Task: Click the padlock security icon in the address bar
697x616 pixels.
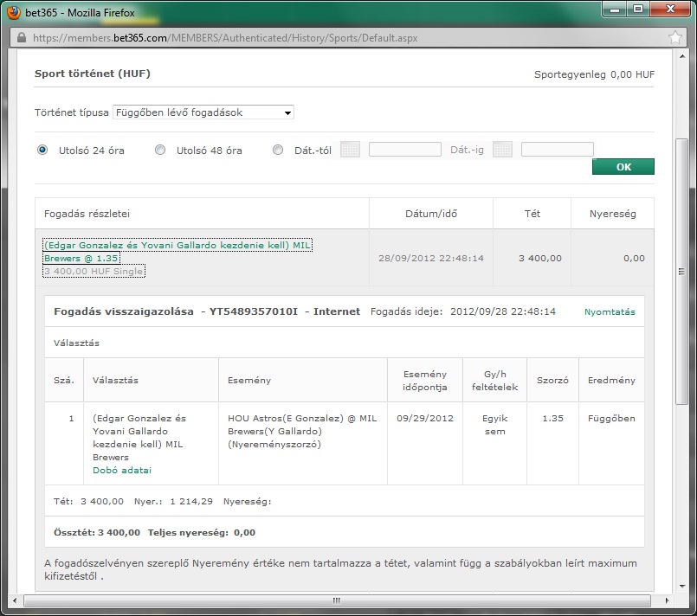Action: click(22, 38)
